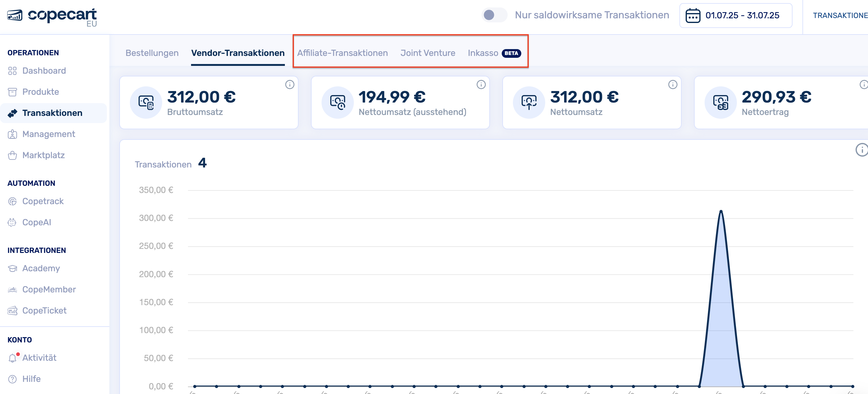Click the Dashboard grid icon in sidebar
Viewport: 868px width, 394px height.
12,71
